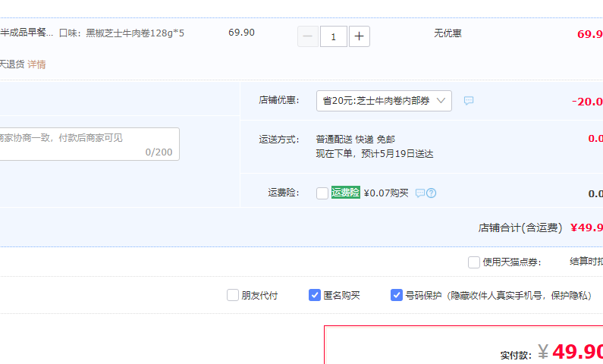Screen dimensions: 603x364
Task: Uncheck the 号码保护 checkbox
Action: click(397, 295)
